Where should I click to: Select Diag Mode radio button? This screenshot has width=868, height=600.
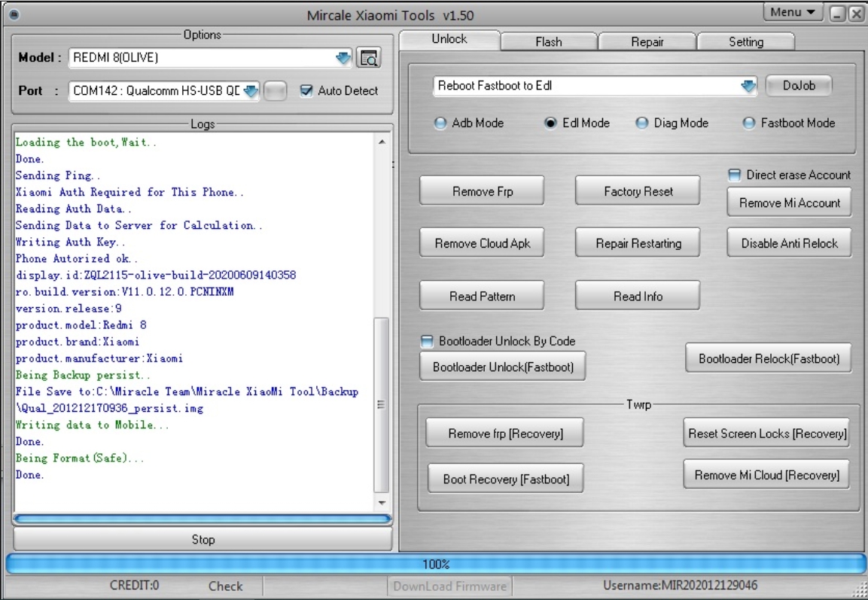pos(641,123)
